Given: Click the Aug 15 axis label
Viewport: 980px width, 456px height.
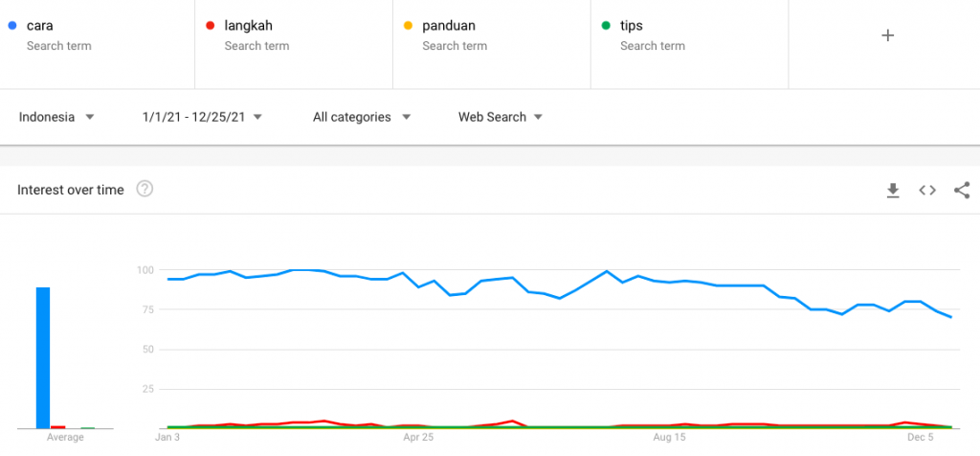Looking at the screenshot, I should tap(669, 438).
